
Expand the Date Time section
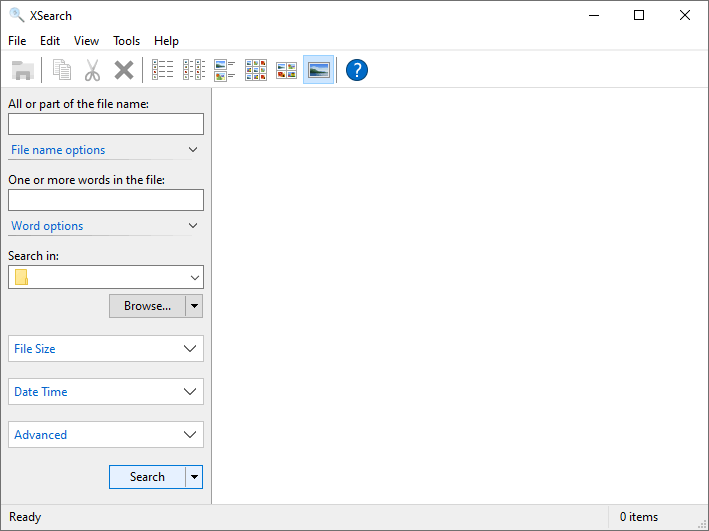tap(106, 392)
